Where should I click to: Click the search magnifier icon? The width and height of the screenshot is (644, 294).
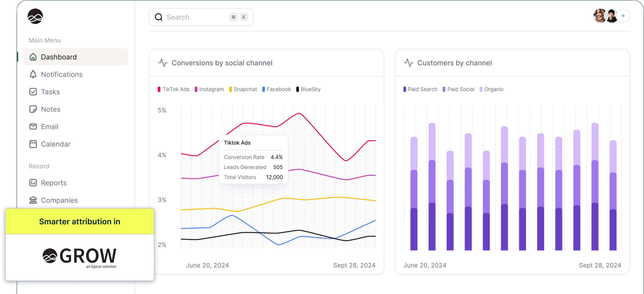tap(159, 17)
